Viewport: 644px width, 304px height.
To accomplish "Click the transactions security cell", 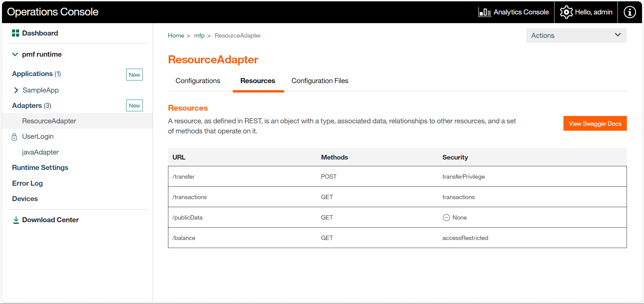I will pyautogui.click(x=459, y=197).
